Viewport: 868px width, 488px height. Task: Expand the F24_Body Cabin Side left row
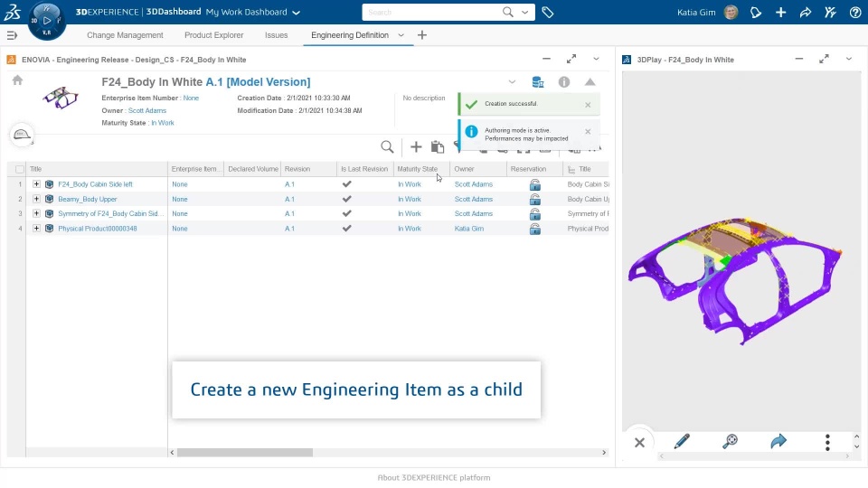pyautogui.click(x=36, y=184)
